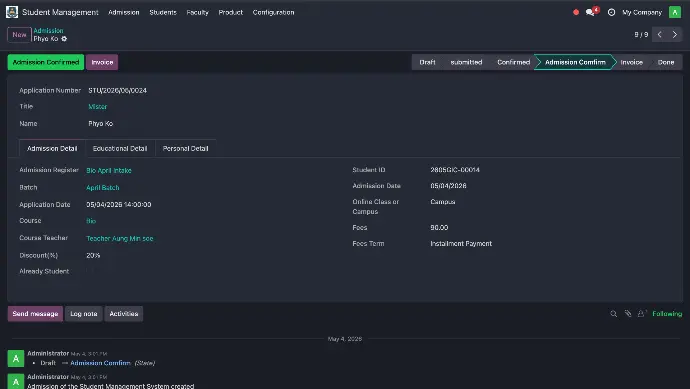Viewport: 690px width, 389px height.
Task: Open the conversations chat bubble icon
Action: click(590, 12)
